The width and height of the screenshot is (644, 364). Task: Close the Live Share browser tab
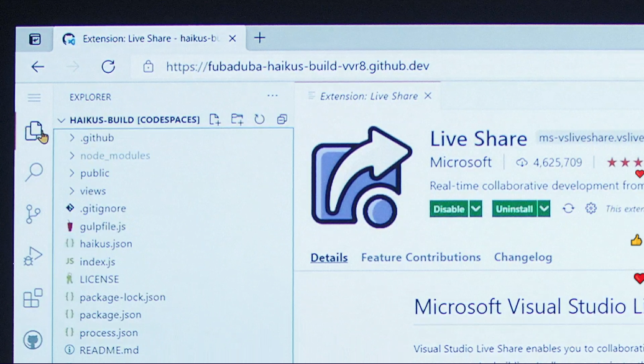pyautogui.click(x=232, y=38)
